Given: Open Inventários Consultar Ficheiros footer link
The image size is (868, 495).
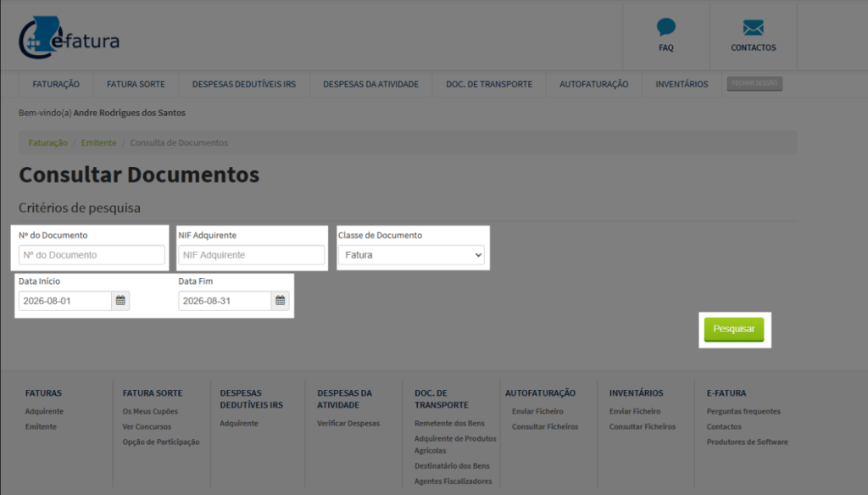Looking at the screenshot, I should click(643, 426).
